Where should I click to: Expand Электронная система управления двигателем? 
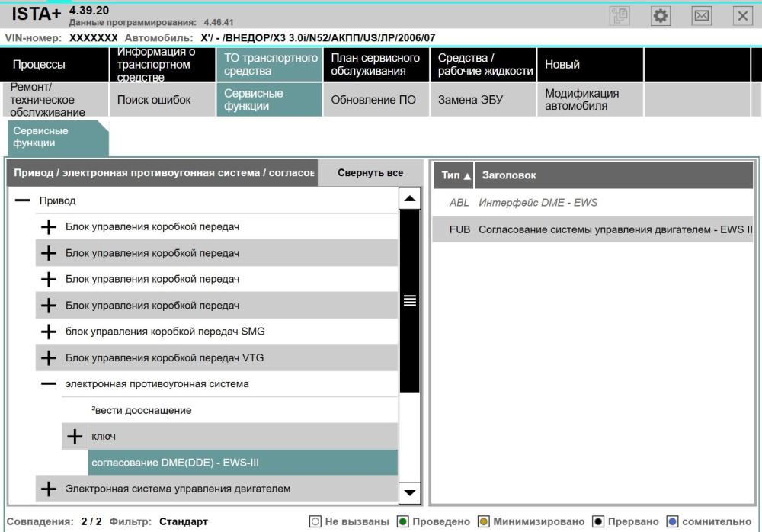tap(49, 489)
